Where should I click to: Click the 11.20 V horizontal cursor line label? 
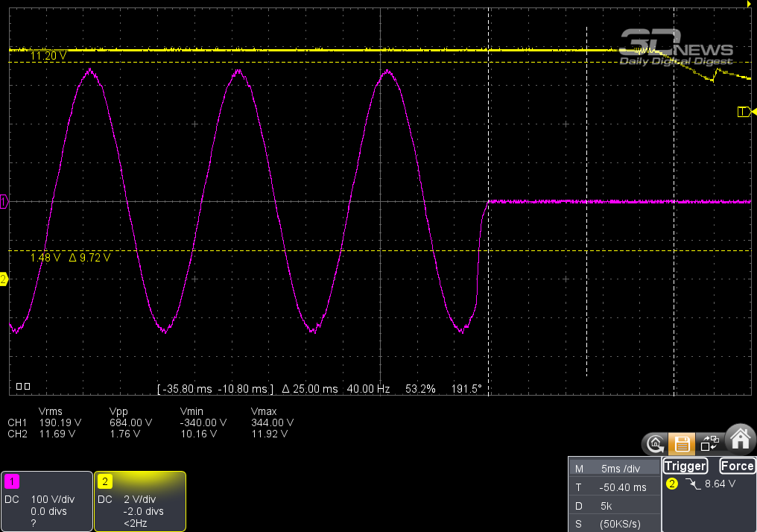(48, 56)
